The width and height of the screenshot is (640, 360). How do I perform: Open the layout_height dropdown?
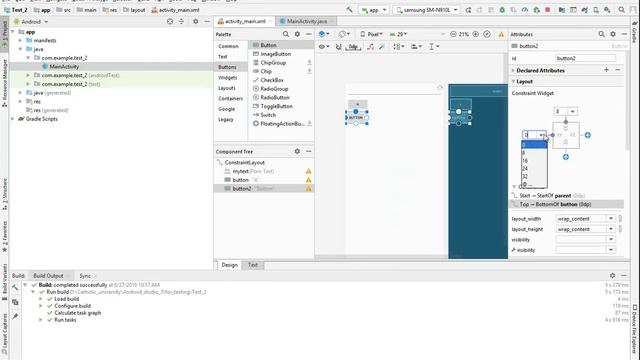pos(611,229)
